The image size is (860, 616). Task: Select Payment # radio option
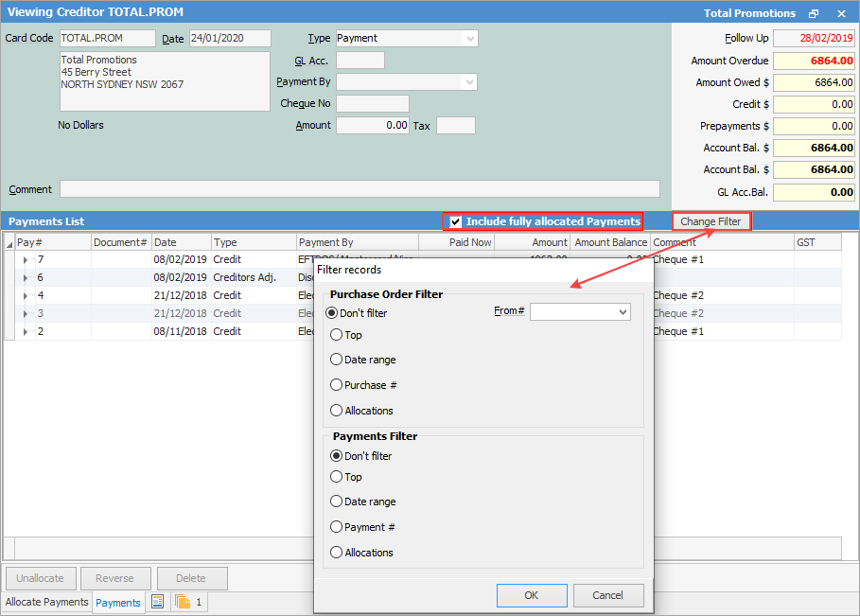coord(336,527)
